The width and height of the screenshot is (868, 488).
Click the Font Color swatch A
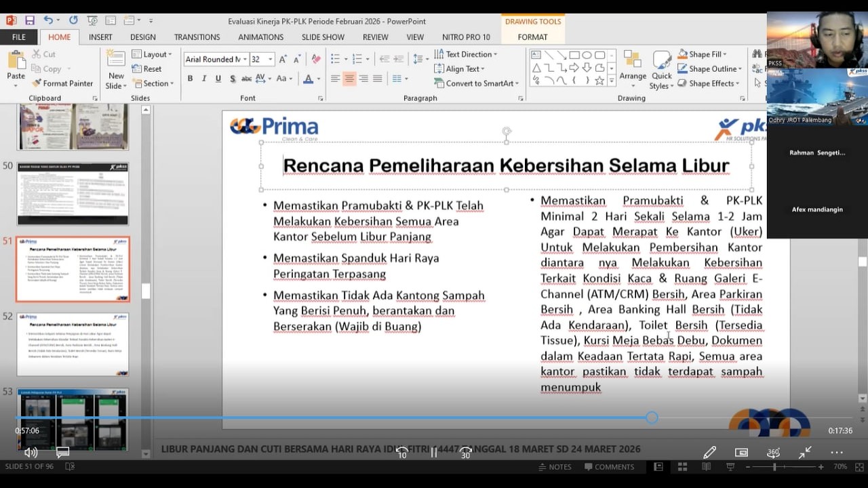click(x=308, y=79)
